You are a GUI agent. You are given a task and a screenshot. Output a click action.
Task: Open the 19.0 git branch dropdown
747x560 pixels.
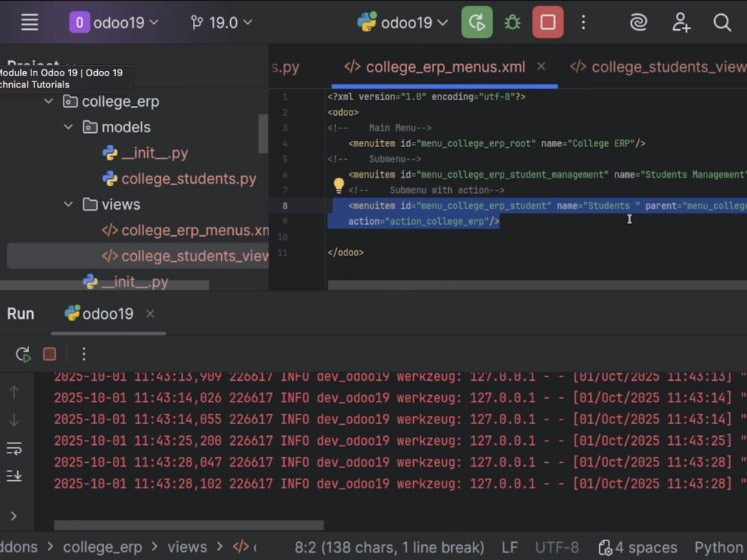point(221,22)
